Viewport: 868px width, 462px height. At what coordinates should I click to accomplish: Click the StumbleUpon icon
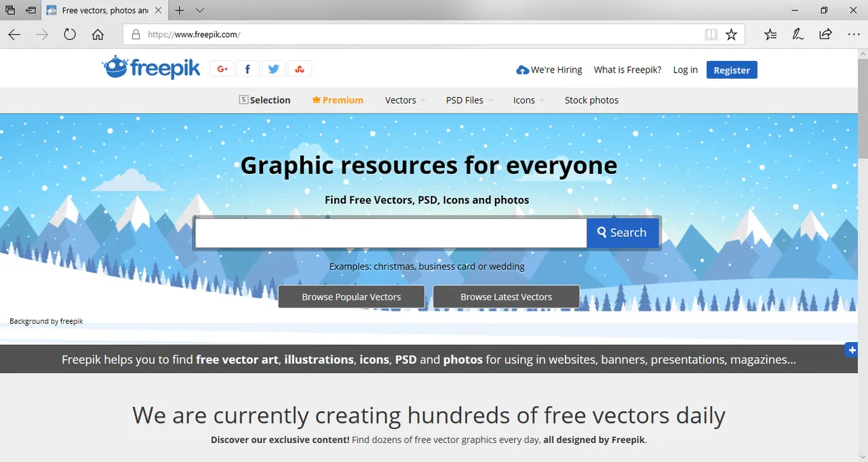[x=300, y=69]
